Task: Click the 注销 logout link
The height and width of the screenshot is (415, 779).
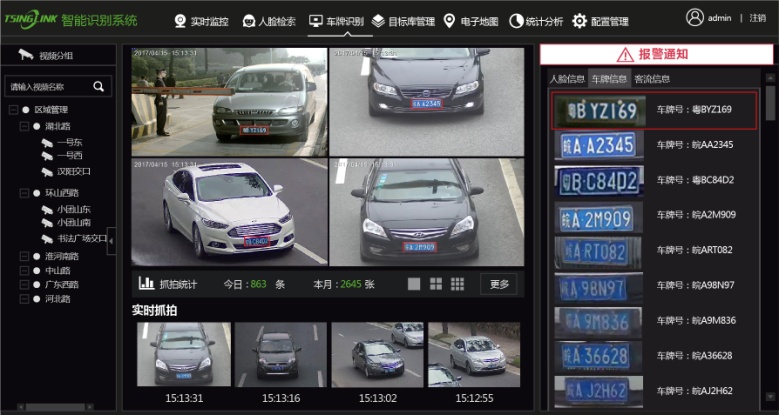Action: pos(757,18)
